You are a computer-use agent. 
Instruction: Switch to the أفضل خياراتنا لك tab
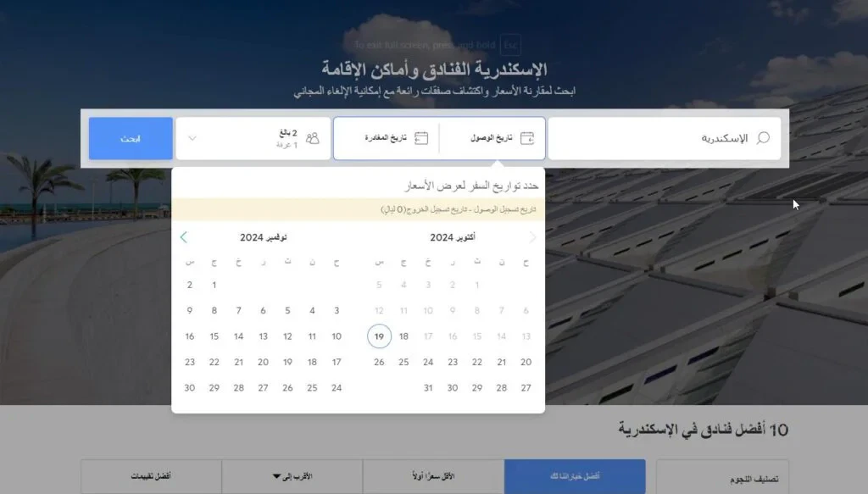point(576,475)
